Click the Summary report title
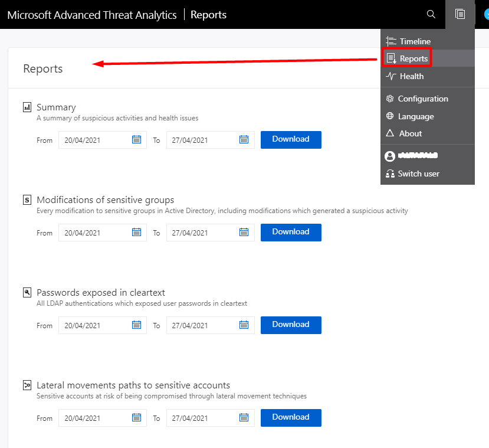The width and height of the screenshot is (489, 448). [56, 107]
